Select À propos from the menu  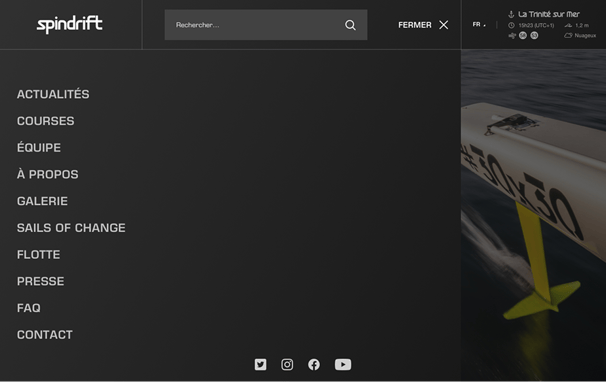48,174
